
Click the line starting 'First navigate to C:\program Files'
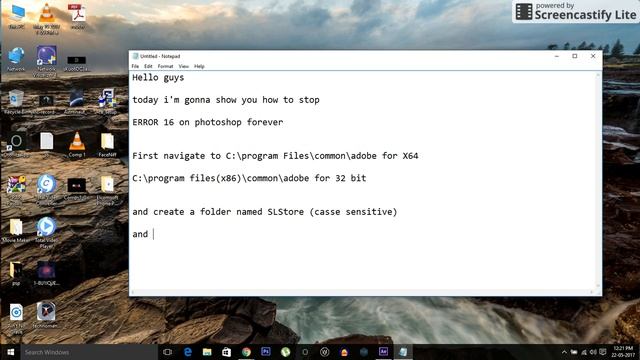coord(275,156)
